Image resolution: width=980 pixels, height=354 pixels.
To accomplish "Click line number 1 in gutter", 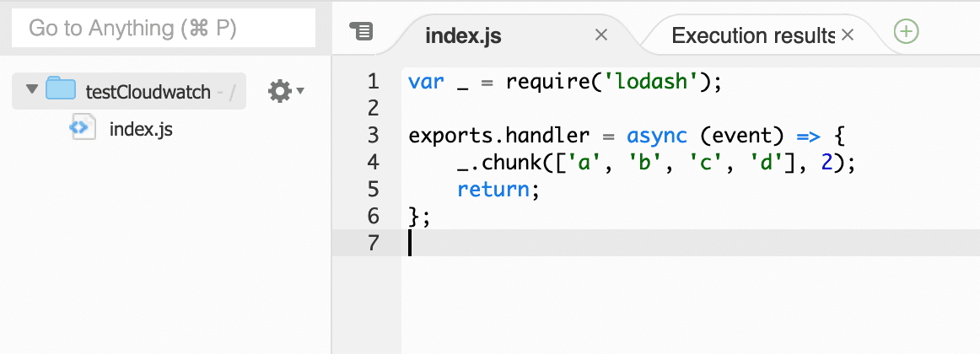I will pos(373,82).
